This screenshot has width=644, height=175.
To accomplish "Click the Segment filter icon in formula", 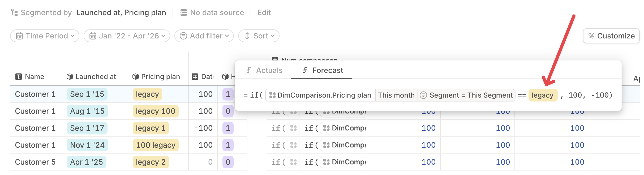I will [x=423, y=95].
